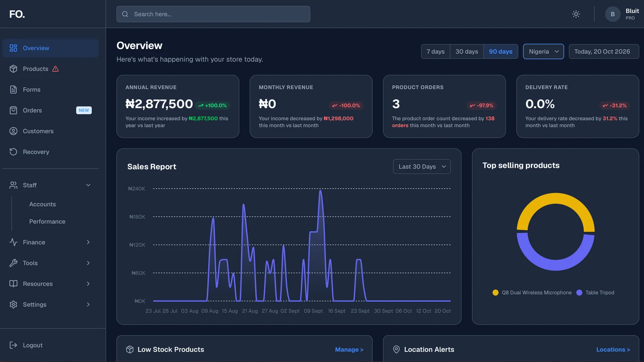Click the Settings gear icon
This screenshot has width=644, height=362.
13,304
